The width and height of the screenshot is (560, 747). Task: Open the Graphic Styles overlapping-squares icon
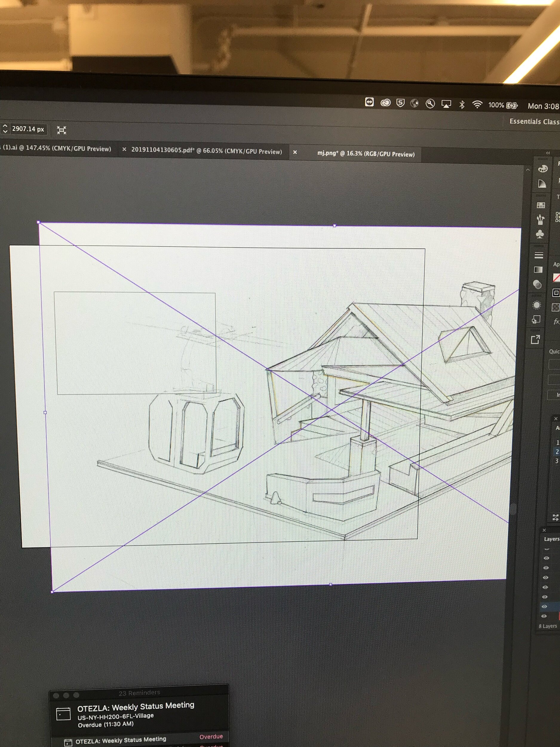click(536, 319)
